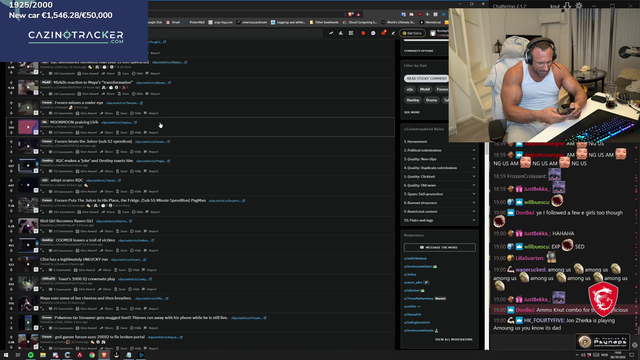640x360 pixels.
Task: Open external link icon beside 'Forsen misses a ender eye'
Action: click(x=142, y=103)
